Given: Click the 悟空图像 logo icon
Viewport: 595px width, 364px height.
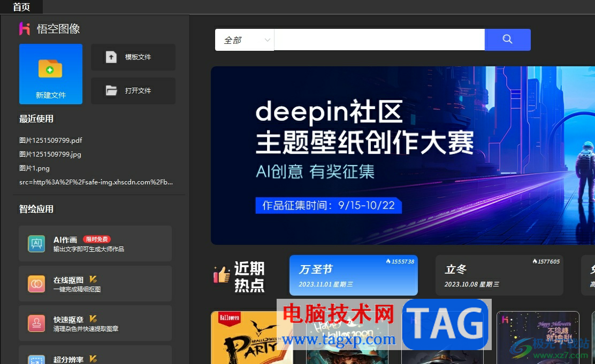Looking at the screenshot, I should [25, 29].
